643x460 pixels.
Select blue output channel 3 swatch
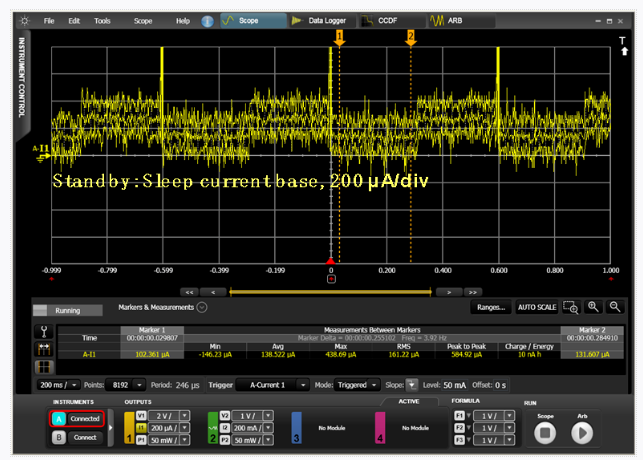click(296, 428)
